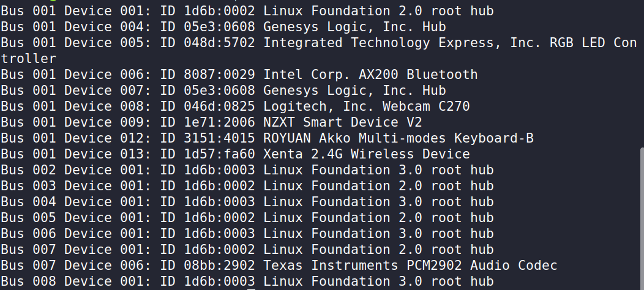
Task: Click the terminal's vertical scrollbar thumb
Action: [x=640, y=217]
